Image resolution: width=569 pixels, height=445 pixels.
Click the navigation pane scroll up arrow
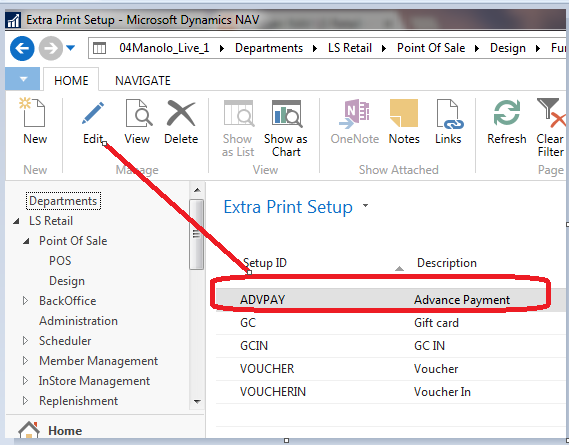point(197,190)
